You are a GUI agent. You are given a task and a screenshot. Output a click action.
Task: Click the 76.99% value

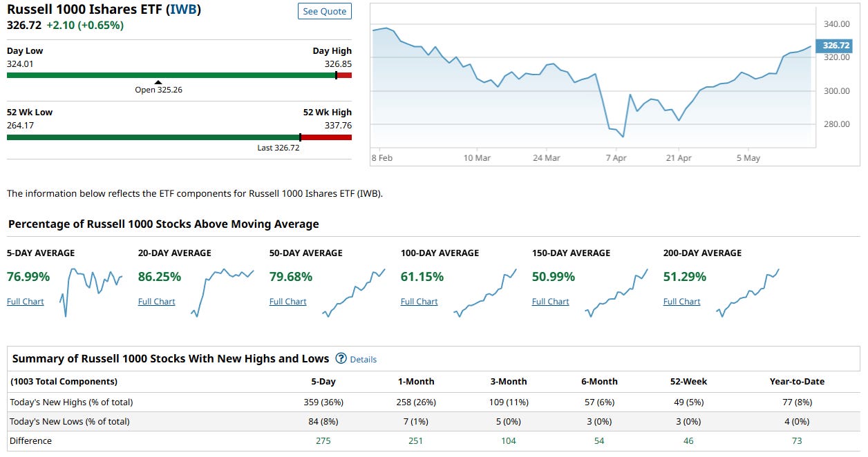click(x=28, y=277)
